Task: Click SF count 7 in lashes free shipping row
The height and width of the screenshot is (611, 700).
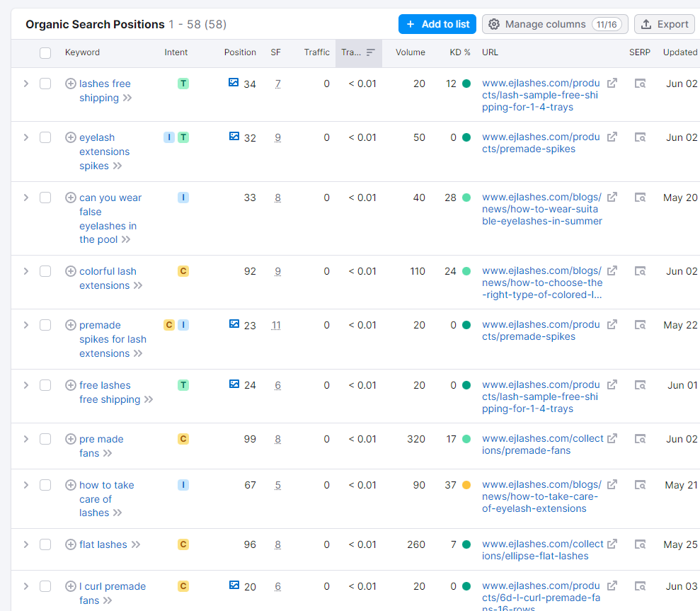Action: tap(277, 84)
